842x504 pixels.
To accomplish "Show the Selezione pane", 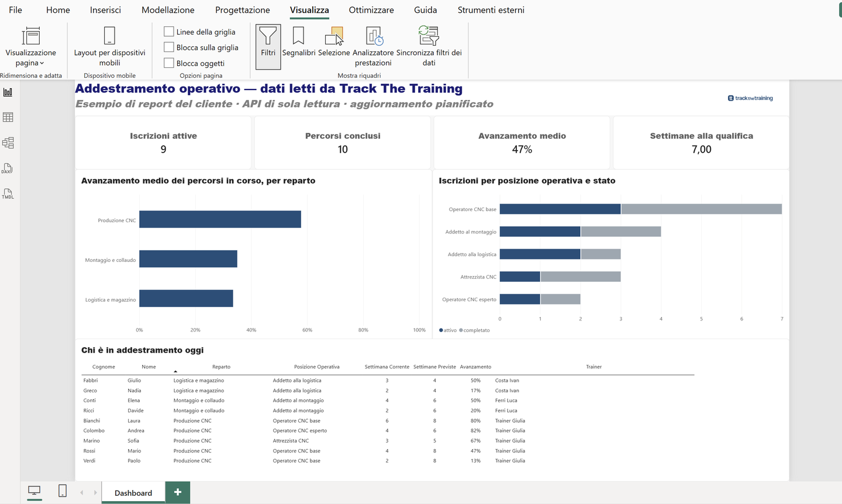I will (334, 42).
